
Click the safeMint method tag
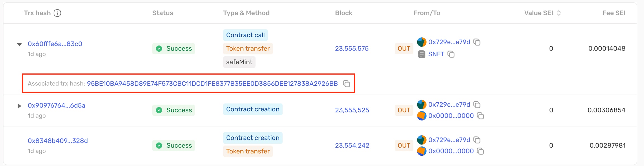point(239,62)
